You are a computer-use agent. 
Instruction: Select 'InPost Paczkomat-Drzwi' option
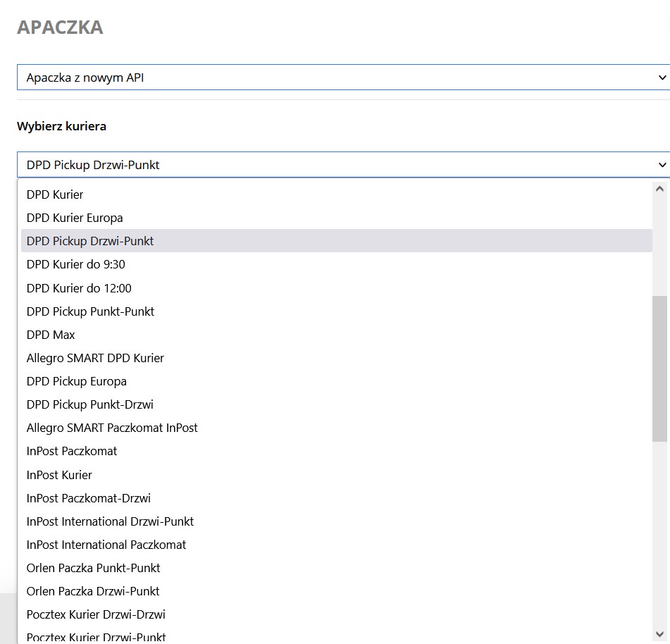336,498
